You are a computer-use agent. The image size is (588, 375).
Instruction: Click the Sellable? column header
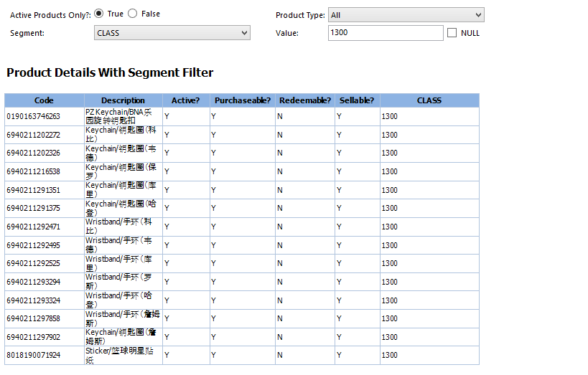[x=357, y=100]
